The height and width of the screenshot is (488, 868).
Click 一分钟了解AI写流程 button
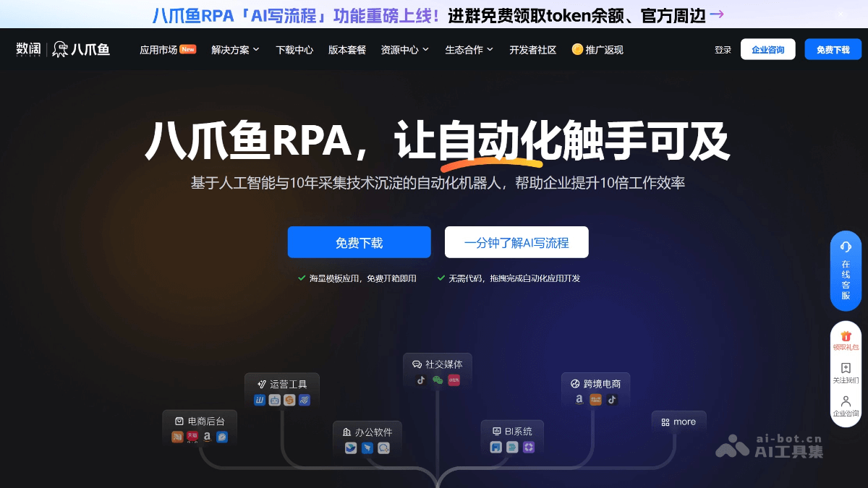[516, 242]
